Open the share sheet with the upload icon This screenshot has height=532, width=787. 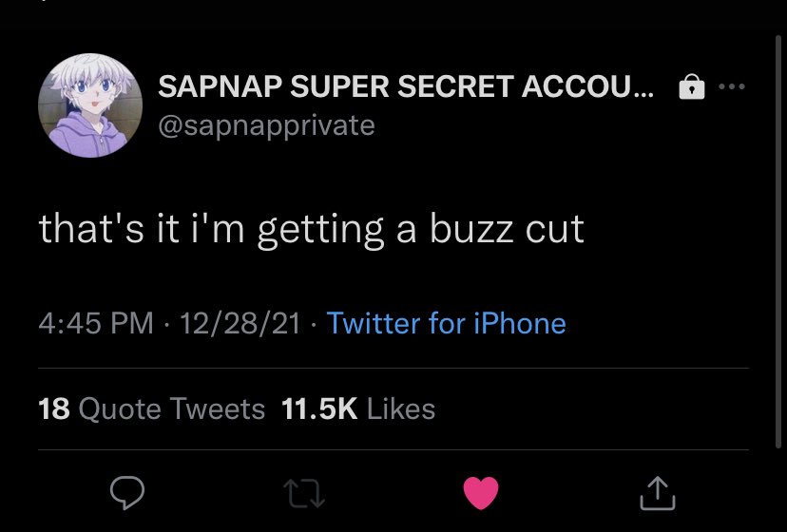click(x=657, y=492)
